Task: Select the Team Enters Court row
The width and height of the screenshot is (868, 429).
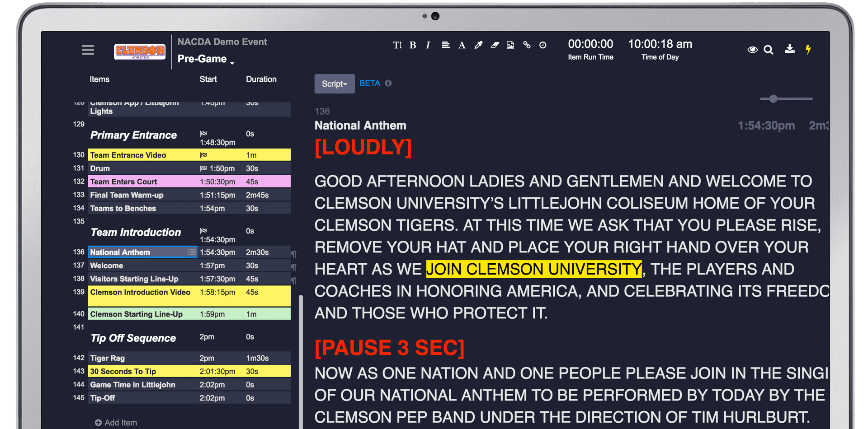Action: [x=189, y=182]
